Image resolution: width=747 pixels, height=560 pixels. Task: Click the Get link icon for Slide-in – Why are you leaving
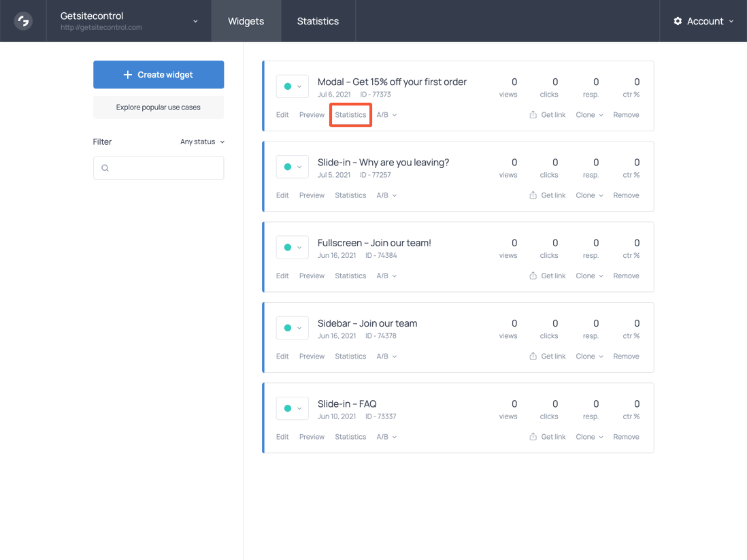532,195
